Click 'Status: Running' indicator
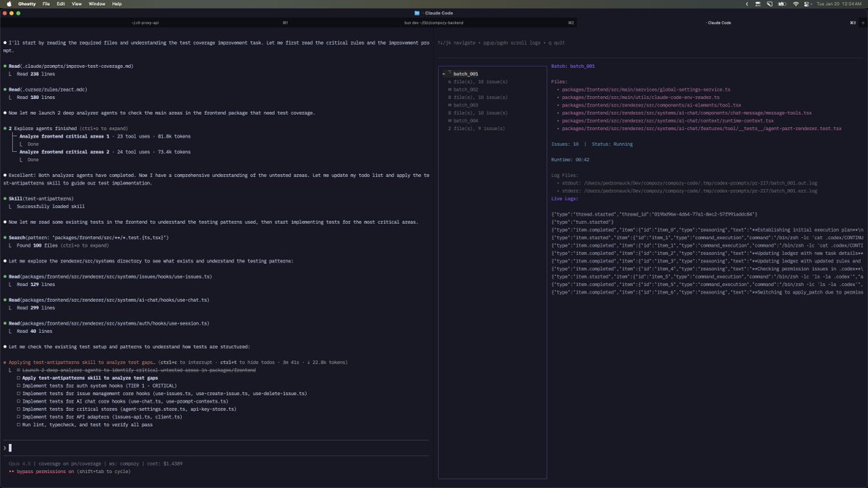868x488 pixels. click(612, 144)
